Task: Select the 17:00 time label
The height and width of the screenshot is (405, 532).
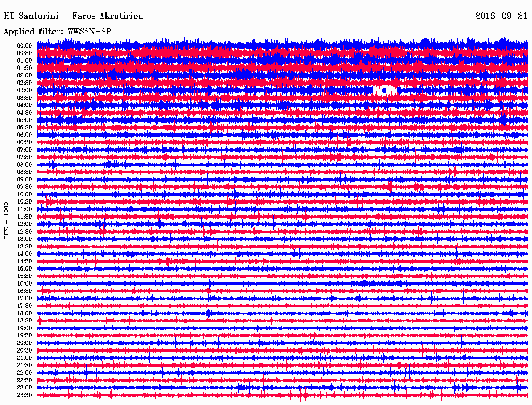Action: pos(24,298)
